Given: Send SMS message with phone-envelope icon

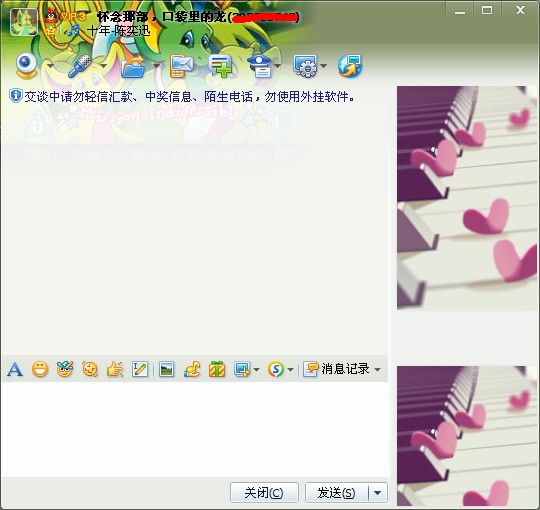Looking at the screenshot, I should [x=181, y=66].
